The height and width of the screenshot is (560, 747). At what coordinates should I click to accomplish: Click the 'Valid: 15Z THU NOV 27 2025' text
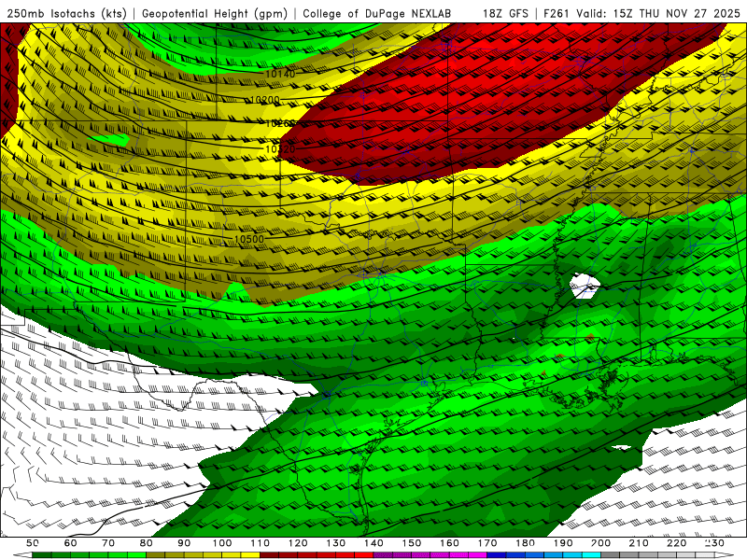658,13
